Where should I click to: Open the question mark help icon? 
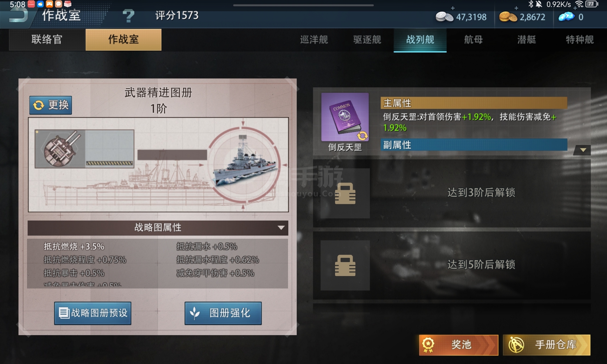point(128,16)
